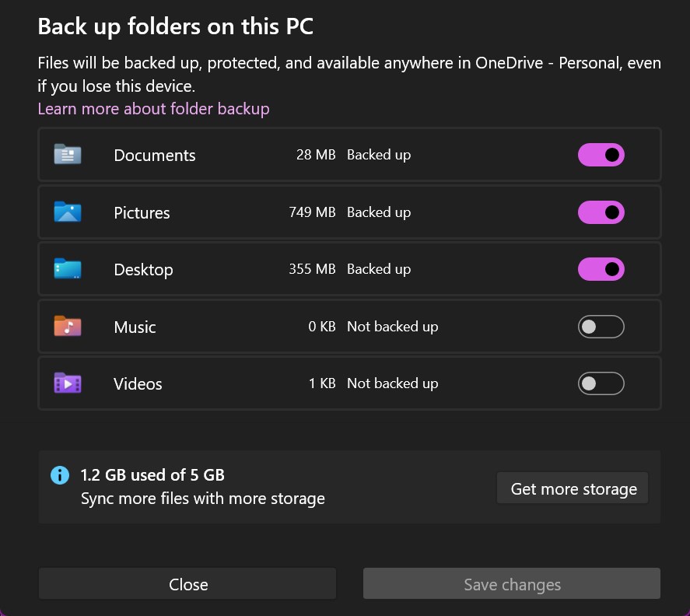Screen dimensions: 690x616
Task: Click the Music Not backed up status
Action: (x=392, y=327)
